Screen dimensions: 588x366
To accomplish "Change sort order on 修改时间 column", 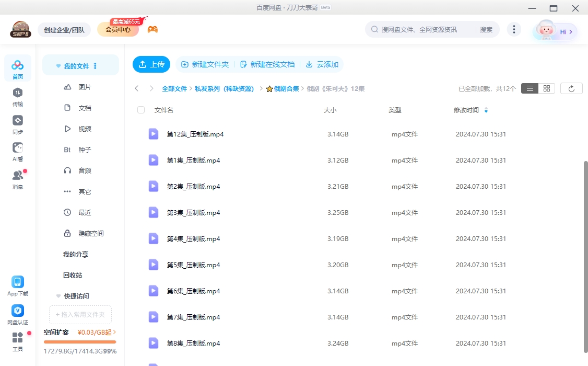I will (x=487, y=110).
